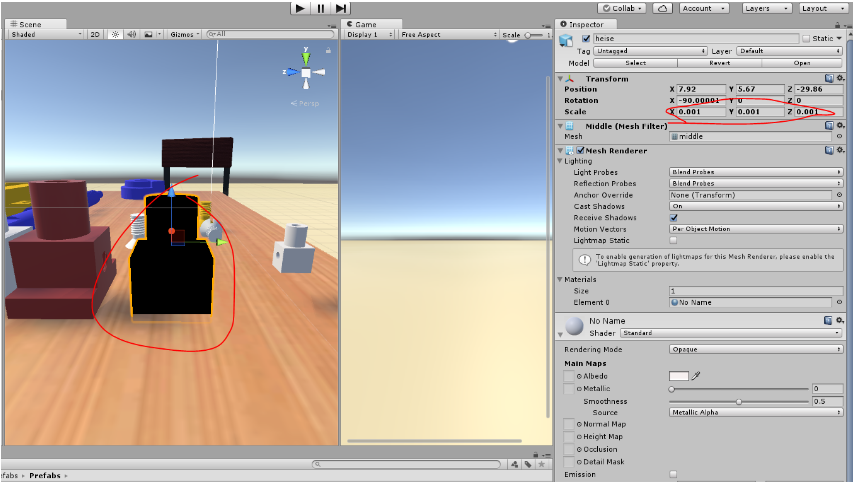
Task: Click the model Revert button
Action: tap(719, 63)
